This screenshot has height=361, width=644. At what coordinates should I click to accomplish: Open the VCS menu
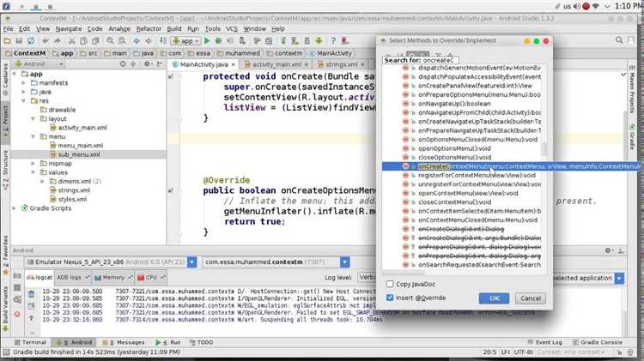coord(232,28)
